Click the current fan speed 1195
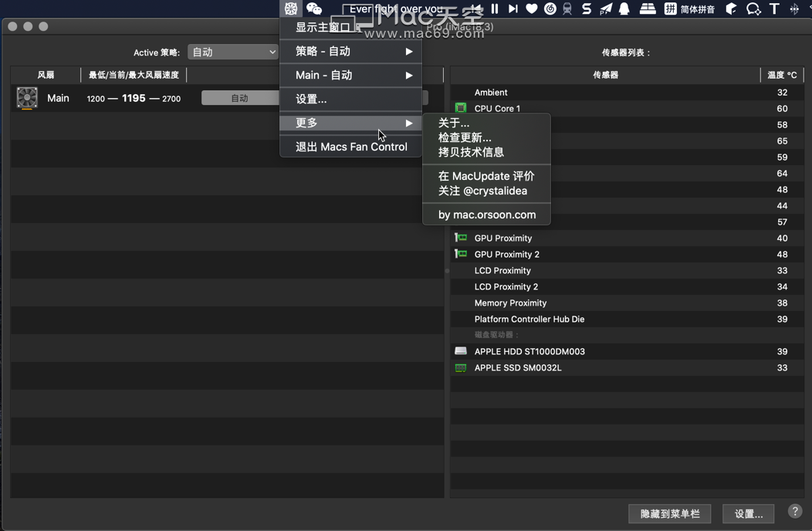 (x=134, y=98)
